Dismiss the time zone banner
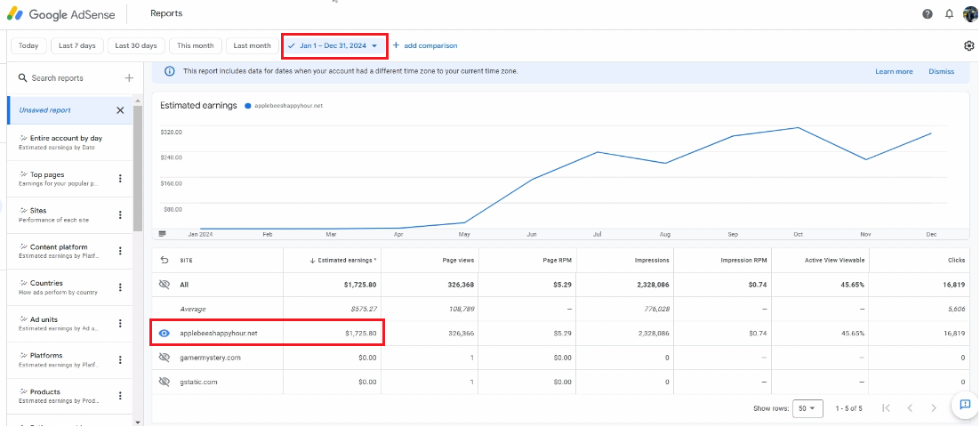The image size is (980, 427). pyautogui.click(x=941, y=71)
